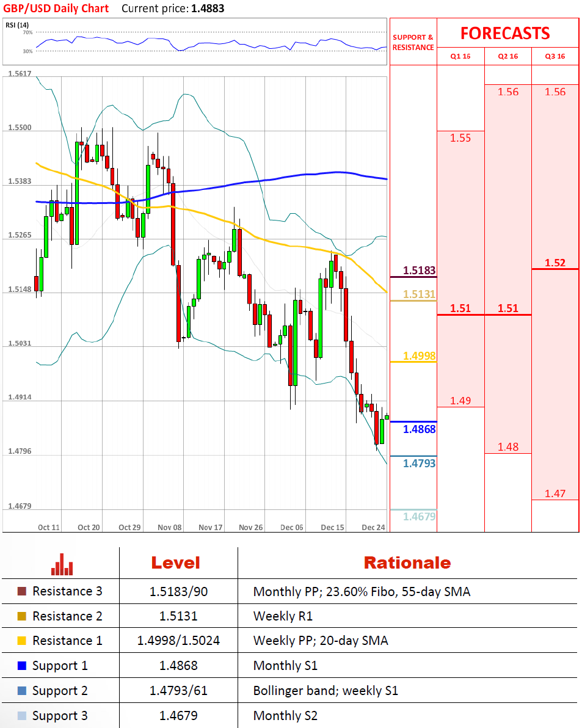Click the Q2 16 upper forecast 1.56
582x728 pixels.
point(508,92)
